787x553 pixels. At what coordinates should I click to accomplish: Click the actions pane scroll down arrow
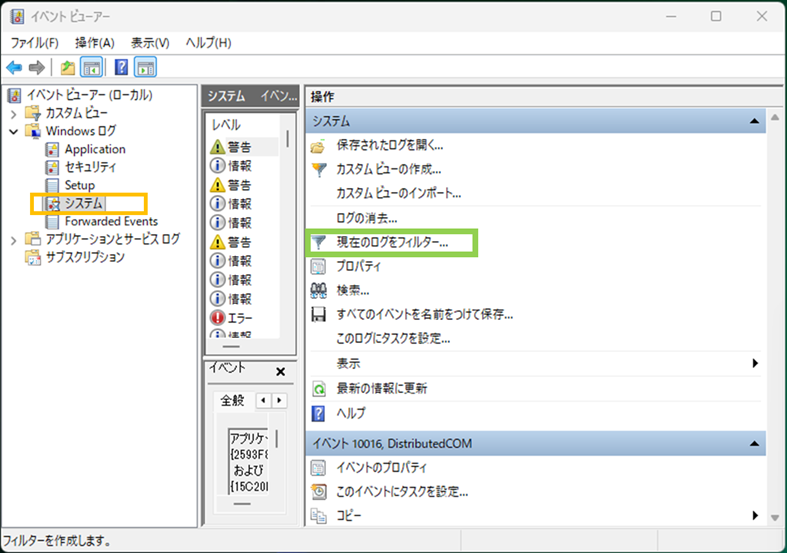click(x=775, y=518)
